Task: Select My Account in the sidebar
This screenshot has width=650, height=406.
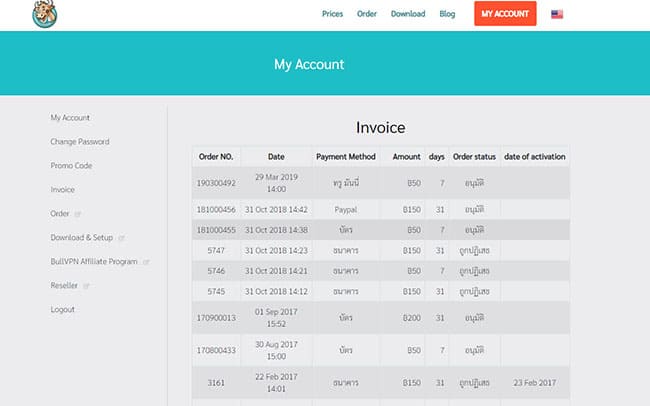Action: (x=70, y=118)
